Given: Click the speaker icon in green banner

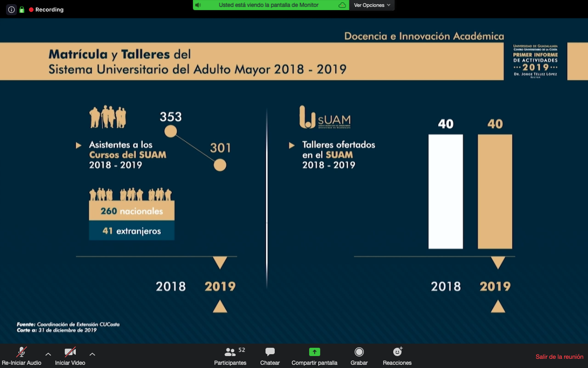Looking at the screenshot, I should 198,5.
